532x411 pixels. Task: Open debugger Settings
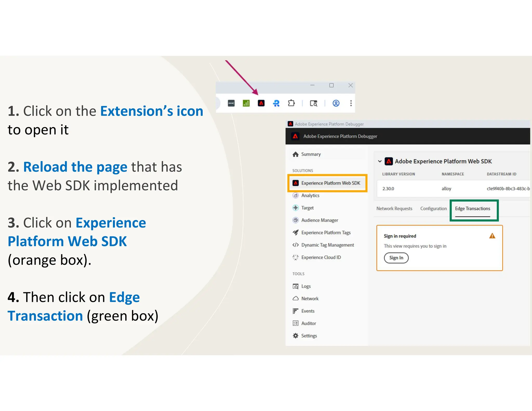305,336
